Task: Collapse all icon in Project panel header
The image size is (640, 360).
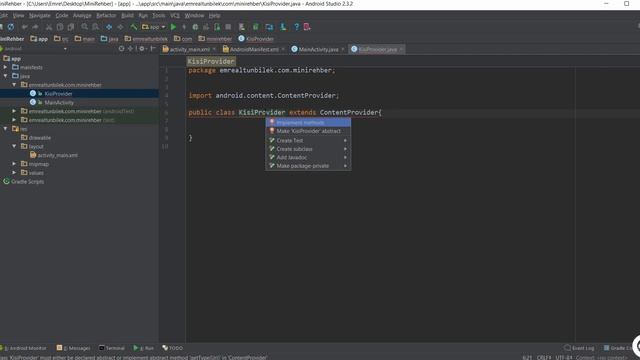Action: [131, 49]
